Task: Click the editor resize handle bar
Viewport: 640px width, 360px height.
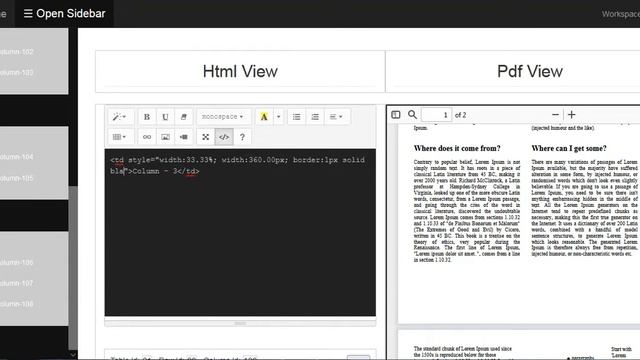Action: [x=240, y=323]
